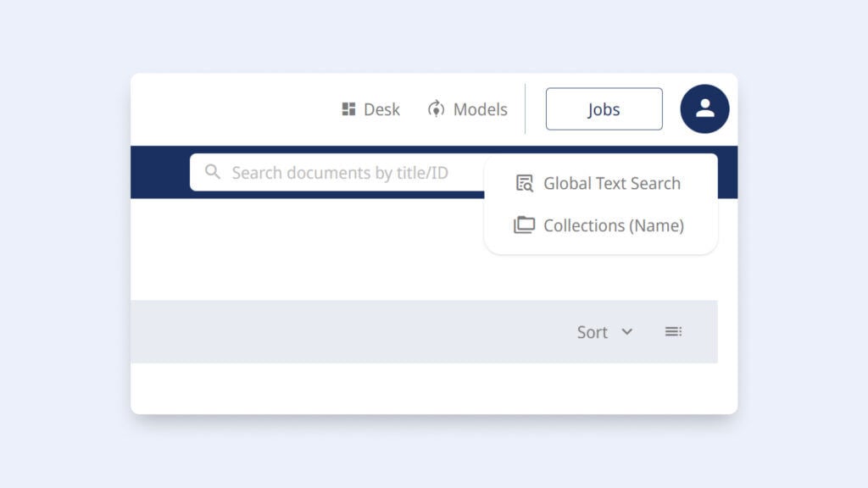
Task: Focus the Search documents by title/ID field
Action: [x=339, y=173]
